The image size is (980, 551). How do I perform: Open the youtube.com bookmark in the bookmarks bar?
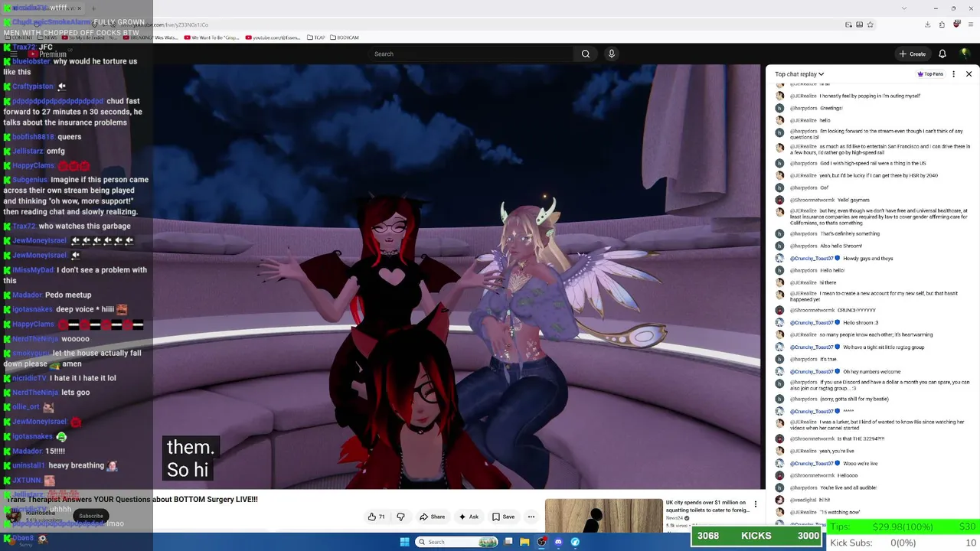coord(273,37)
